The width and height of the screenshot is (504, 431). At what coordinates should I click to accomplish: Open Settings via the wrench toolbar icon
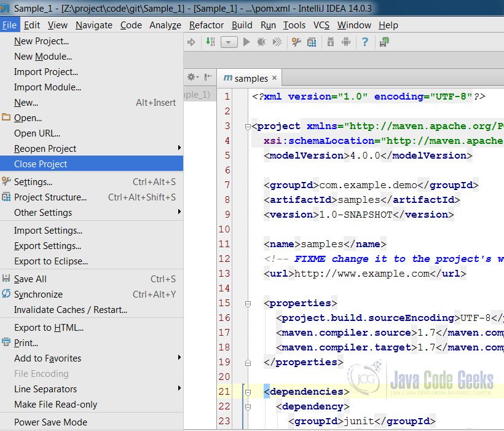(x=296, y=42)
